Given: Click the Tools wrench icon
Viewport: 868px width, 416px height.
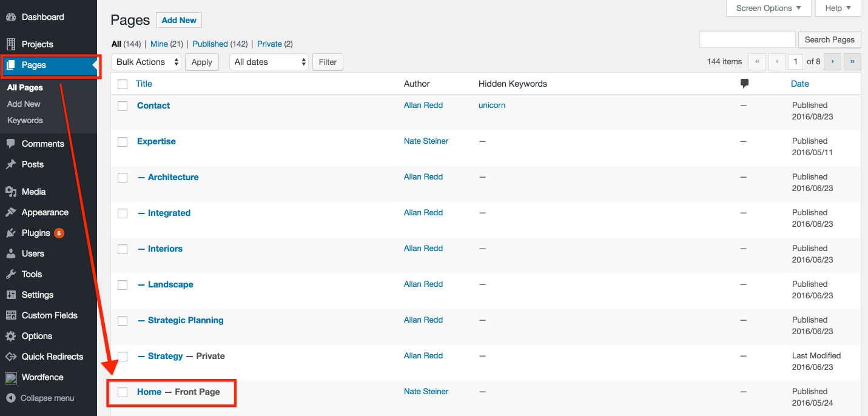Looking at the screenshot, I should (11, 274).
